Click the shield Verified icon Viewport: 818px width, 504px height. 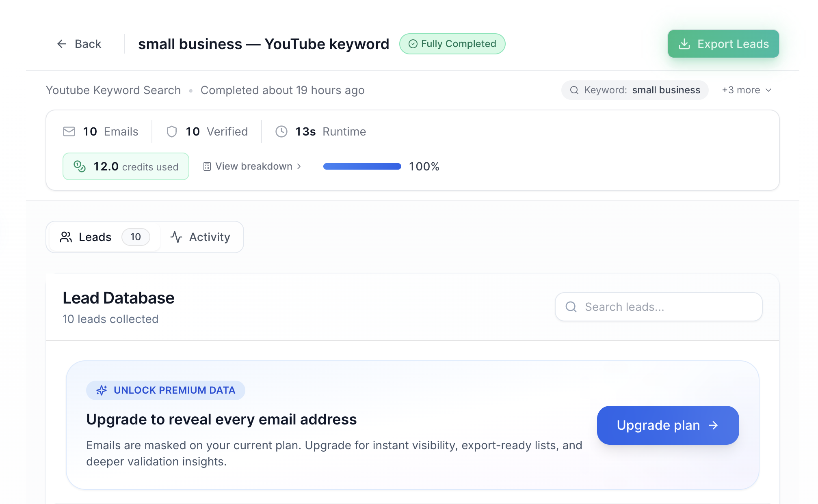point(172,131)
